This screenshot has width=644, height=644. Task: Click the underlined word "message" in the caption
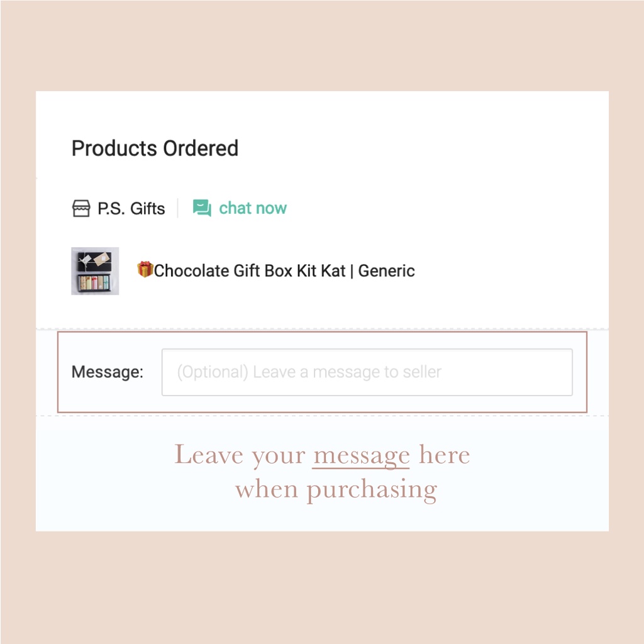pos(361,455)
